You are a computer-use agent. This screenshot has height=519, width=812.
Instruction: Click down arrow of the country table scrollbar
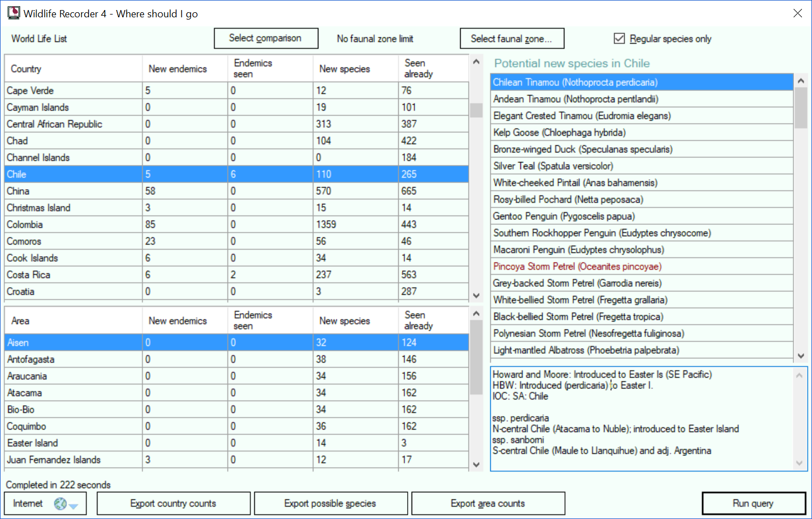[x=476, y=296]
